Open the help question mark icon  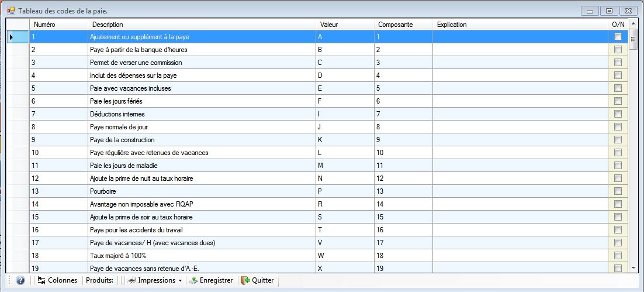pos(20,280)
